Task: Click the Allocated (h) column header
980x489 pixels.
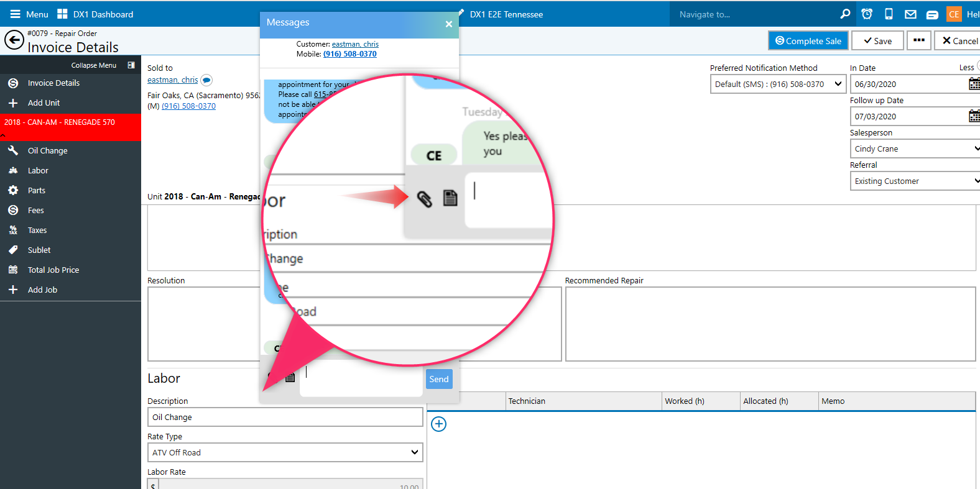Action: 779,401
